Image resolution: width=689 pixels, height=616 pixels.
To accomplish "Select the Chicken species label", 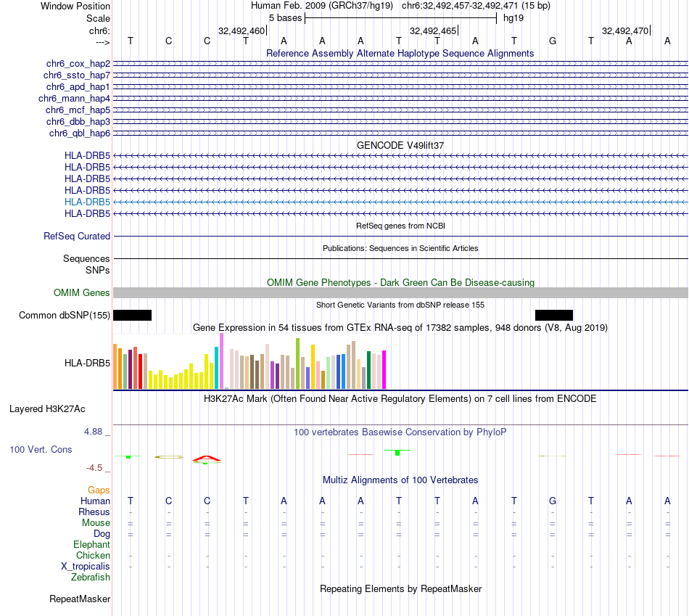I will (x=93, y=556).
